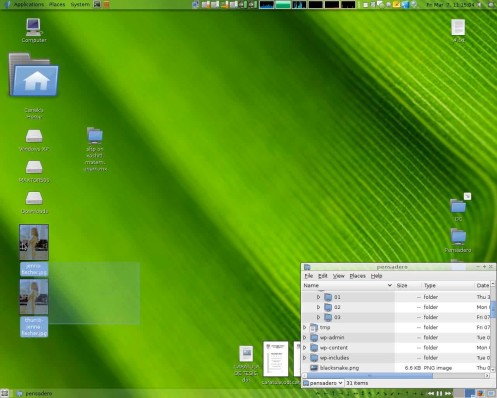Open the small document icon left of the previews
This screenshot has width=497, height=398.
coord(246,354)
